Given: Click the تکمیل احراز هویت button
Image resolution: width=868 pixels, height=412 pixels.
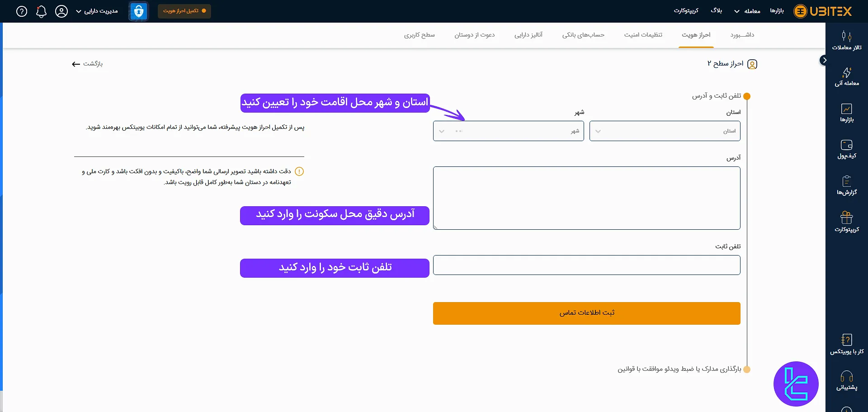Looking at the screenshot, I should (184, 11).
